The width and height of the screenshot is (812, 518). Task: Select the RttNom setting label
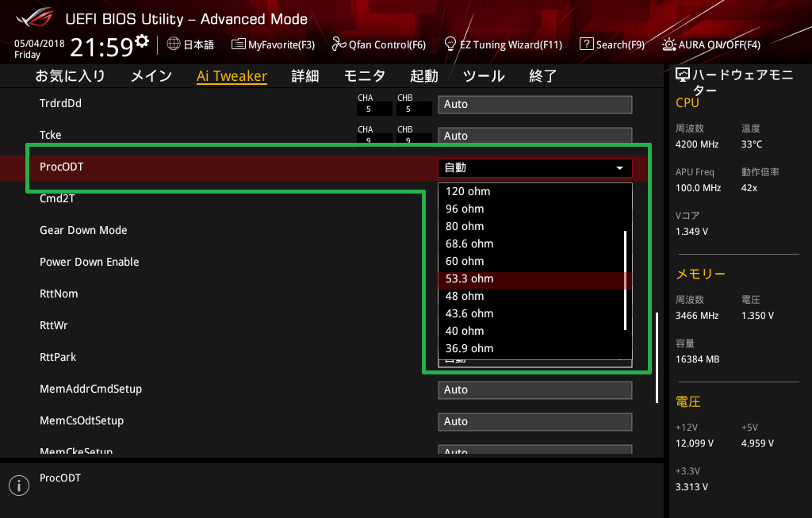pos(59,294)
